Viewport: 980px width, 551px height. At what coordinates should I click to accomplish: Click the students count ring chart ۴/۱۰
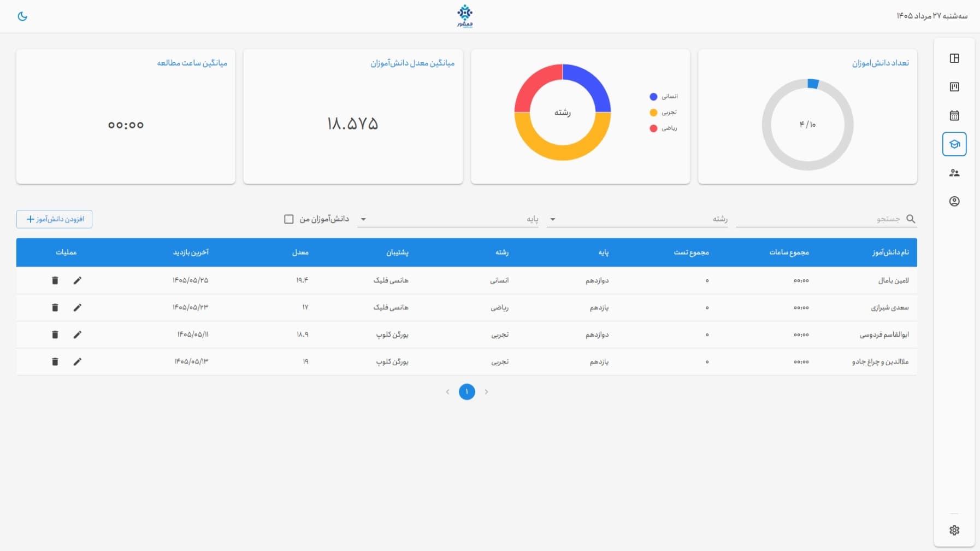click(x=807, y=125)
